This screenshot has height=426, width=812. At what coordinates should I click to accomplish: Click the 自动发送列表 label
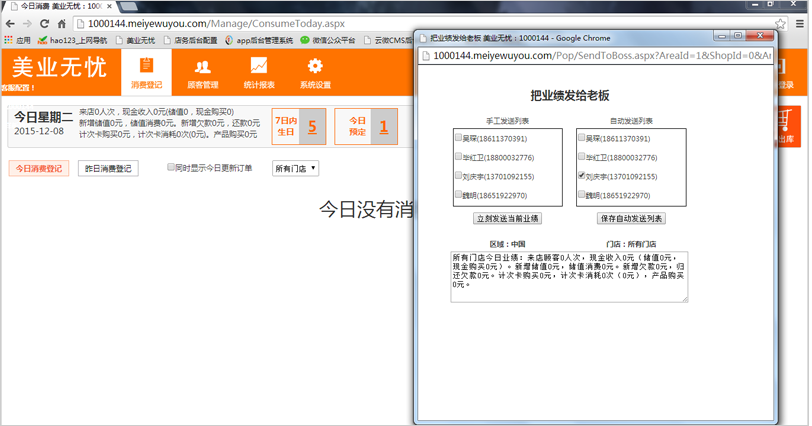coord(631,121)
